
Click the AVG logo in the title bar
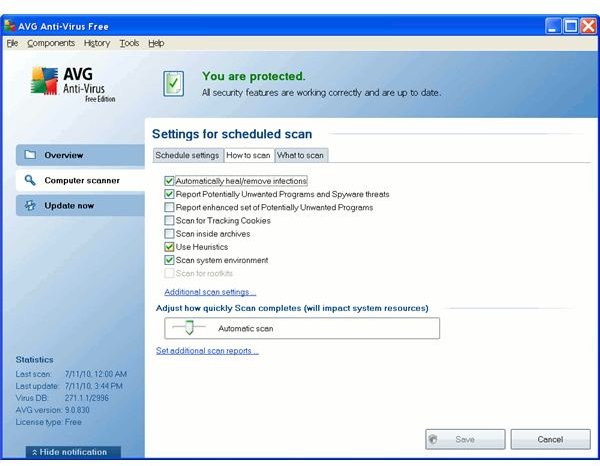click(x=10, y=26)
